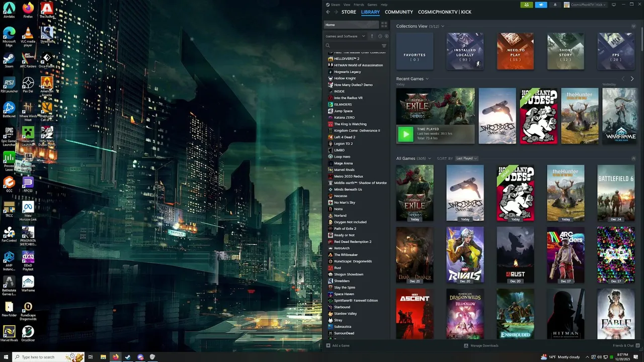Screen dimensions: 644x362
Task: Switch to the COMMUNITY tab
Action: pyautogui.click(x=399, y=12)
